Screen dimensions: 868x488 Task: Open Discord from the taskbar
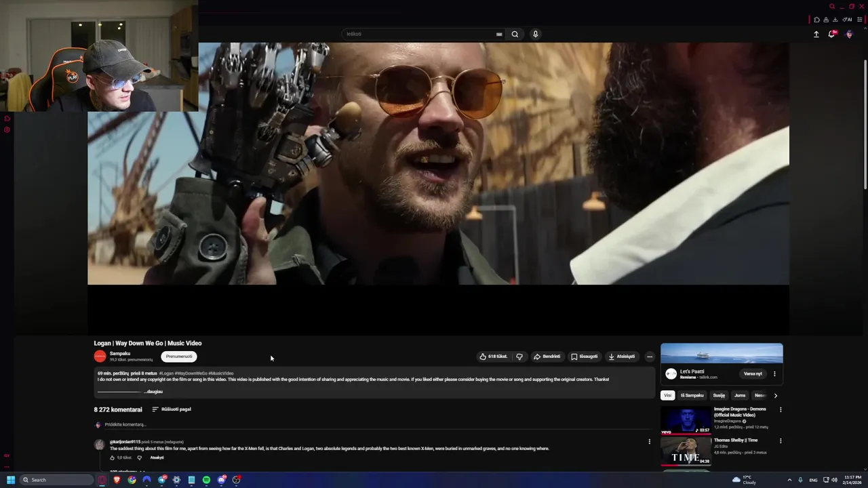tap(221, 480)
